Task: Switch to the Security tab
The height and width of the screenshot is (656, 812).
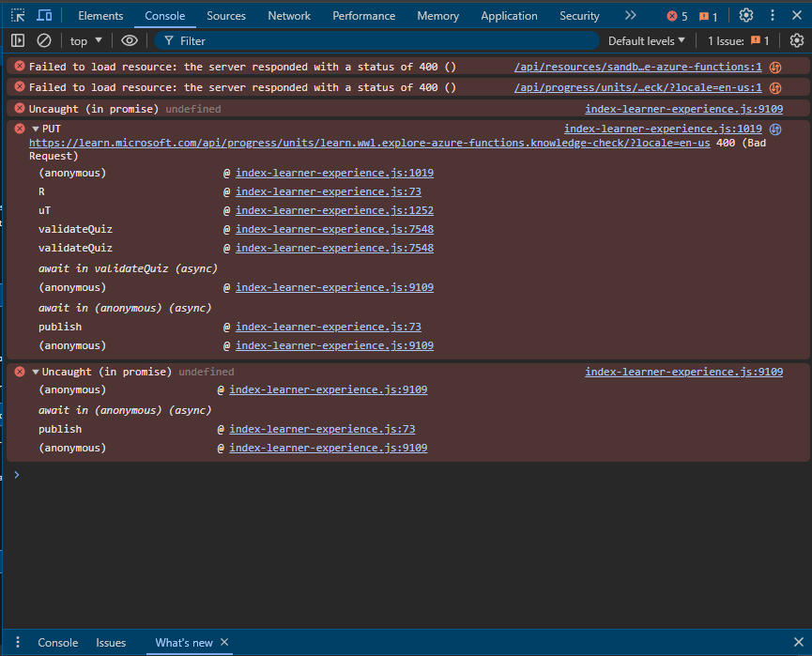Action: (x=579, y=16)
